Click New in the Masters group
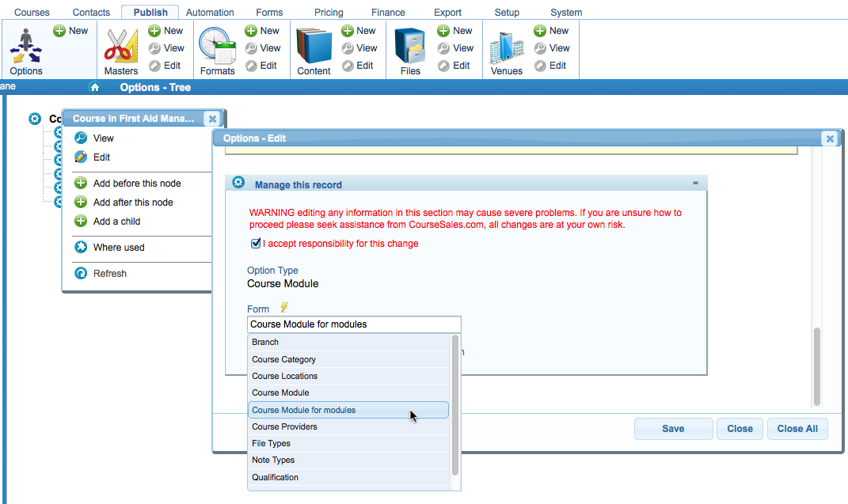The image size is (848, 504). coord(166,31)
